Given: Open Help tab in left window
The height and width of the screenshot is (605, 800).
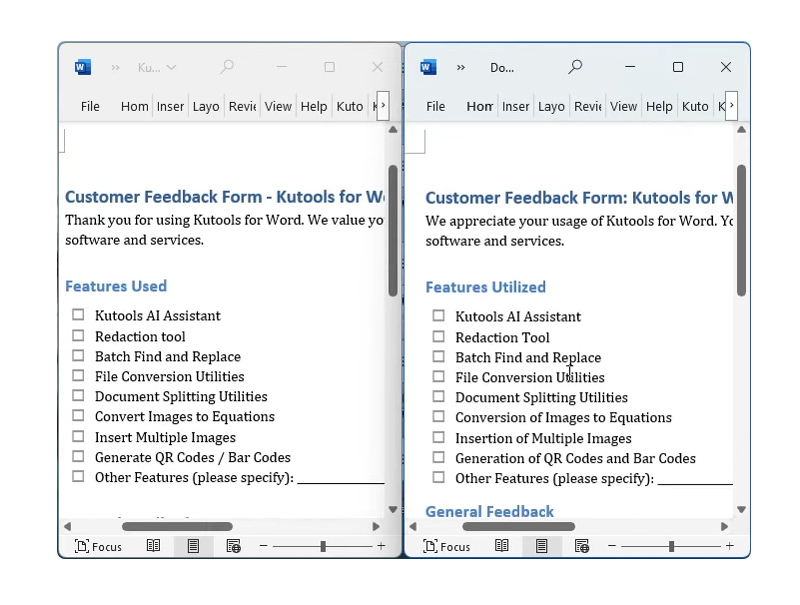Looking at the screenshot, I should (x=313, y=106).
